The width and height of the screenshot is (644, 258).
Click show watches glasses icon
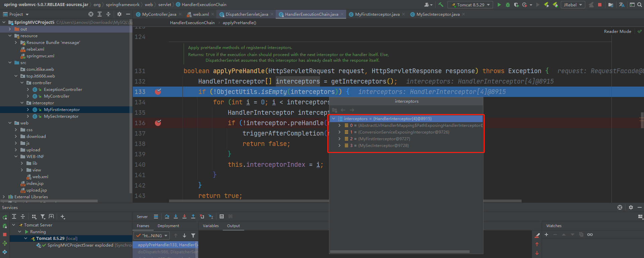pyautogui.click(x=590, y=235)
